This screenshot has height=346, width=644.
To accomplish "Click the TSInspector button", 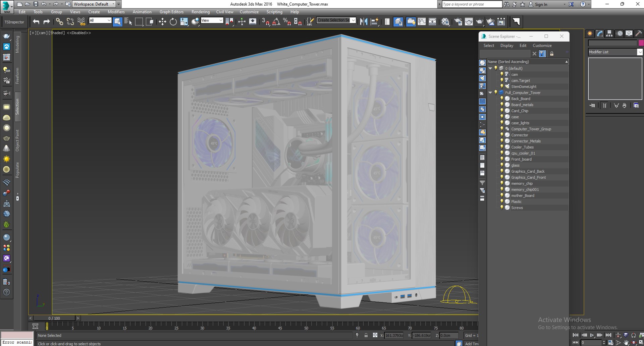I will pyautogui.click(x=14, y=22).
